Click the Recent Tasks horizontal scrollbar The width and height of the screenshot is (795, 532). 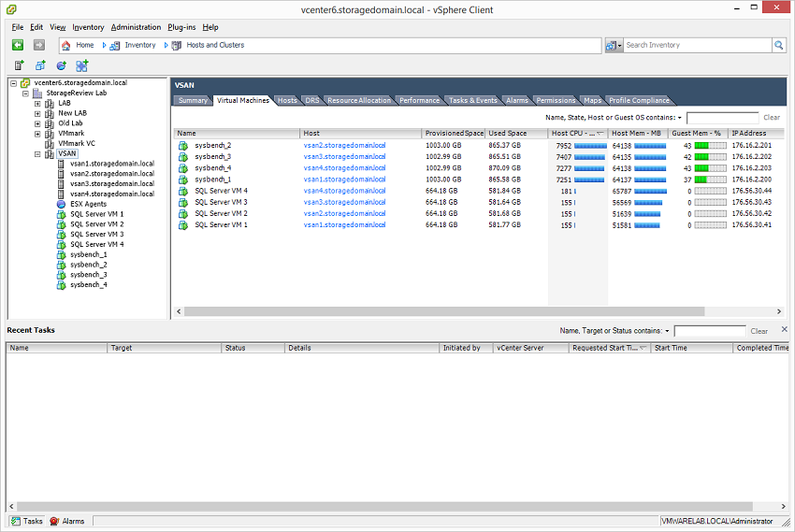pyautogui.click(x=384, y=507)
